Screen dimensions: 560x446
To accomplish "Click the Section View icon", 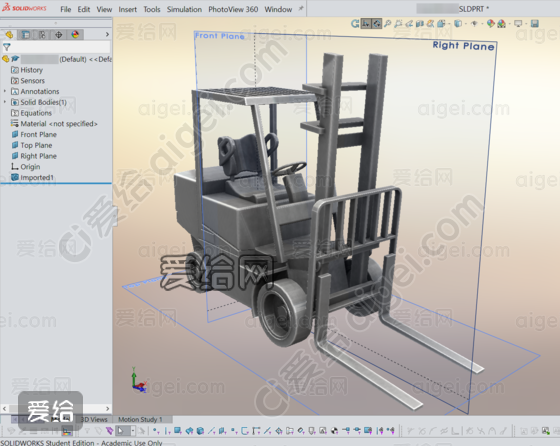I will [420, 24].
